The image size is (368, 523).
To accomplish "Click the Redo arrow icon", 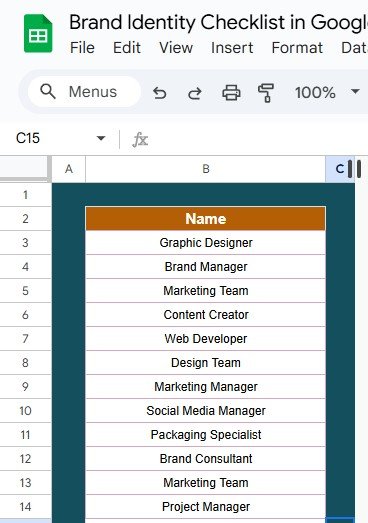I will pyautogui.click(x=195, y=93).
